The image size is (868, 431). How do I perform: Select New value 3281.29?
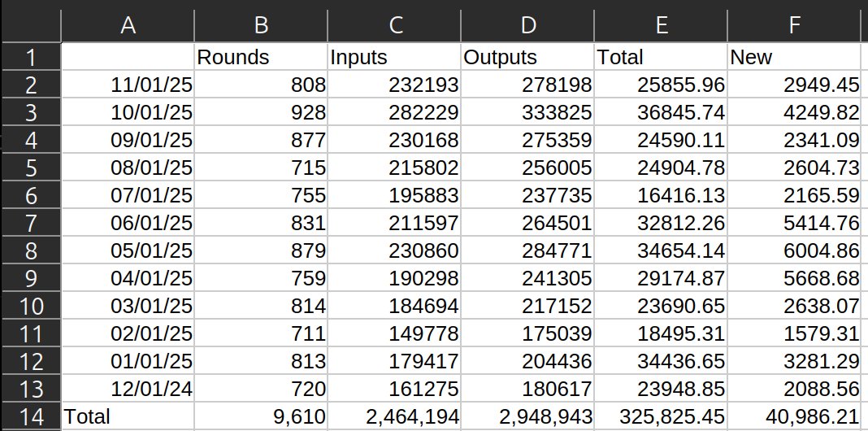(794, 361)
